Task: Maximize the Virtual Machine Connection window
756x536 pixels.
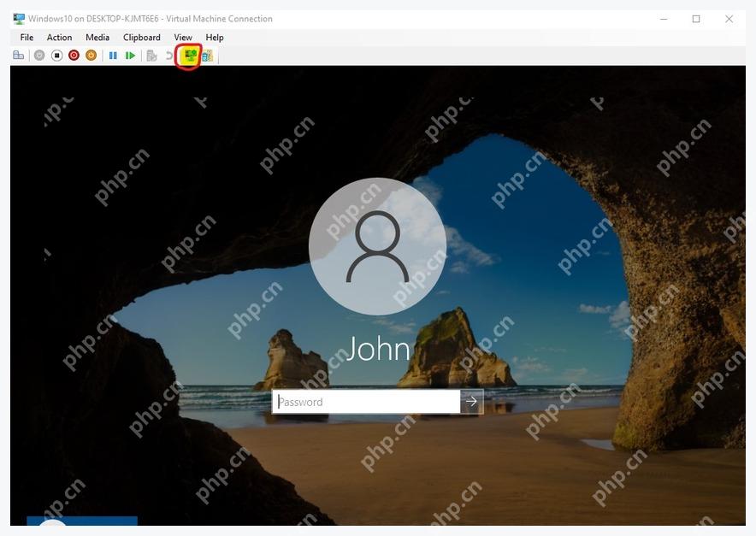Action: (x=696, y=19)
